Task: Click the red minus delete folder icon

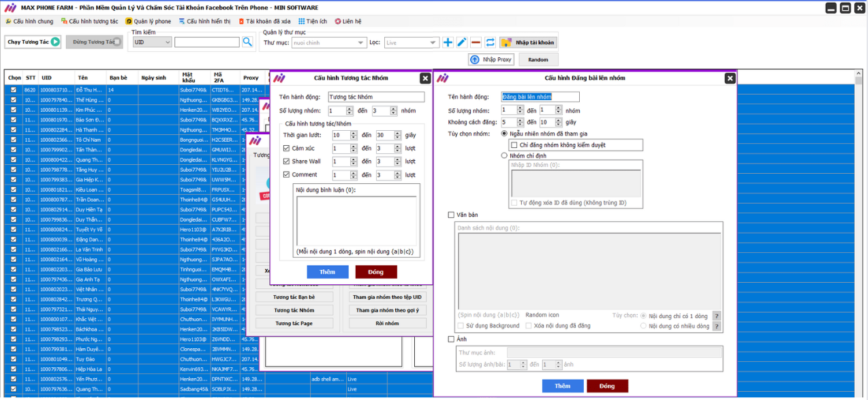Action: tap(476, 42)
